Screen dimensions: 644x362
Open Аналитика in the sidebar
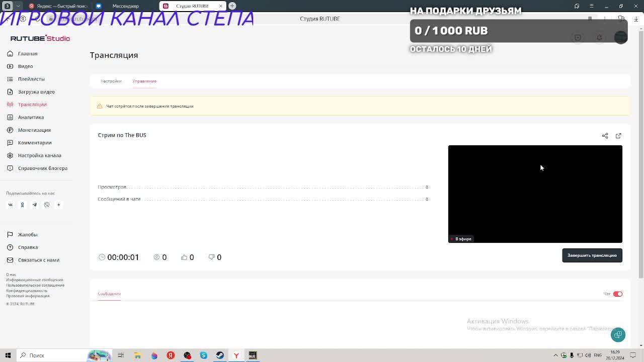[x=31, y=117]
